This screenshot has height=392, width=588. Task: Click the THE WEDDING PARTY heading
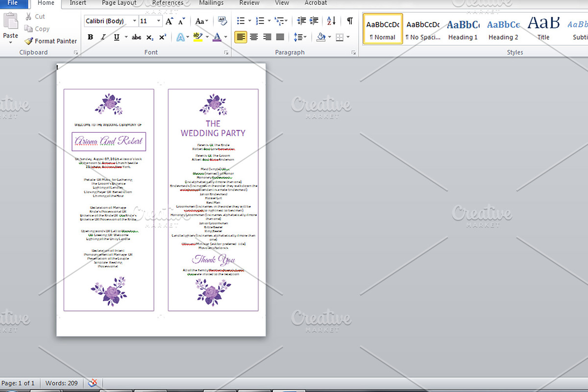213,128
